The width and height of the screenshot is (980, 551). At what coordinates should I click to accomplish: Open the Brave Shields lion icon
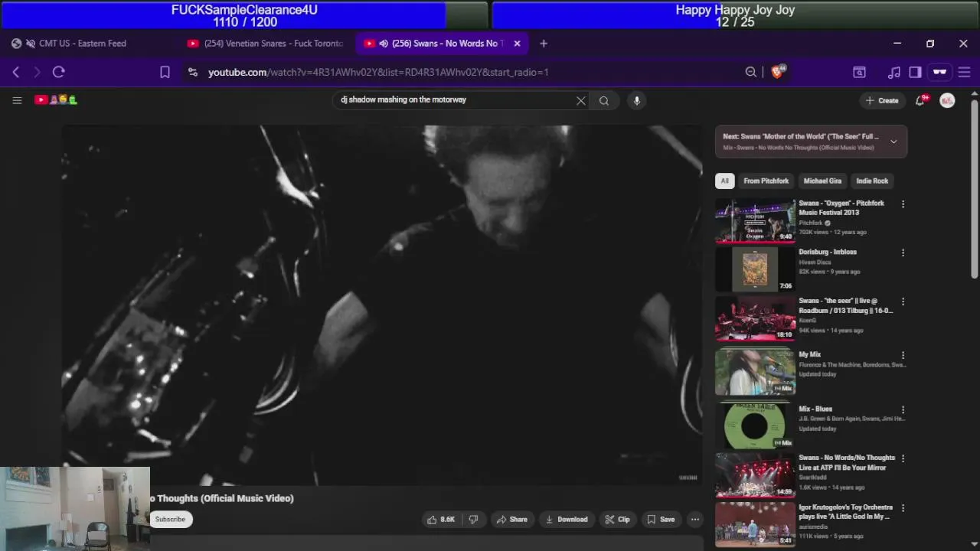(779, 72)
